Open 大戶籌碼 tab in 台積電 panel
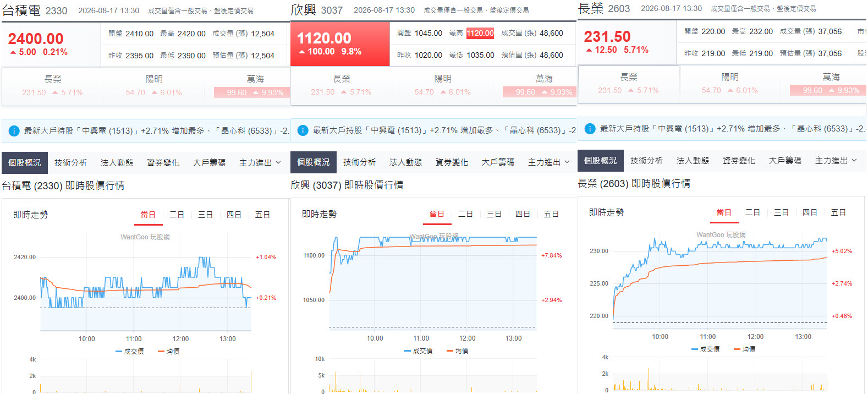 [210, 162]
